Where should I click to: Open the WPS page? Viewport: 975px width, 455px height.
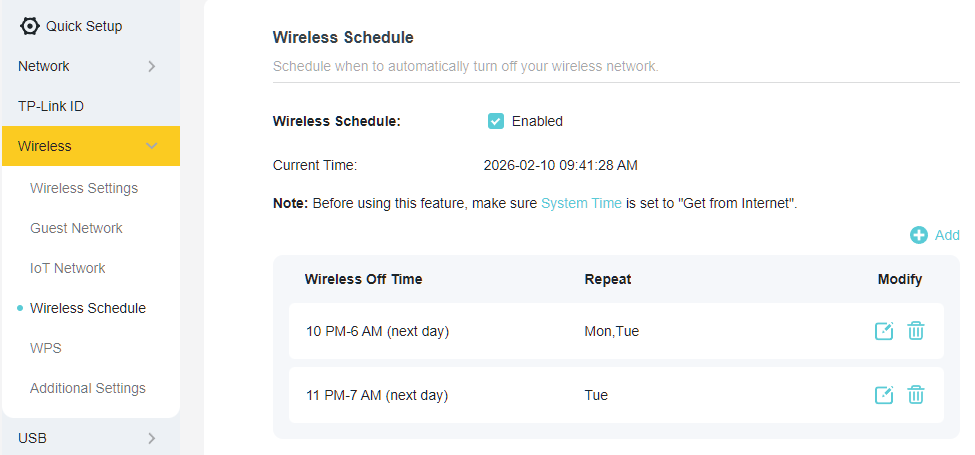click(x=46, y=348)
